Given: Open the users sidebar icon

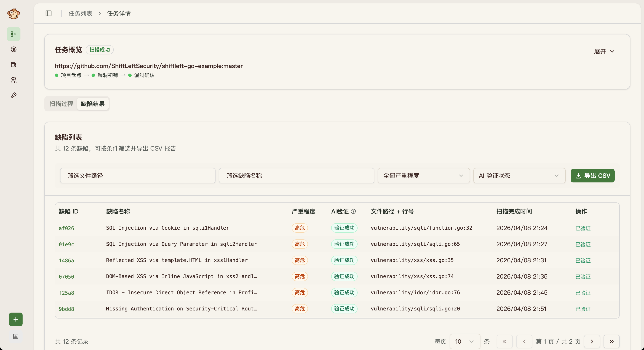Looking at the screenshot, I should [x=13, y=80].
